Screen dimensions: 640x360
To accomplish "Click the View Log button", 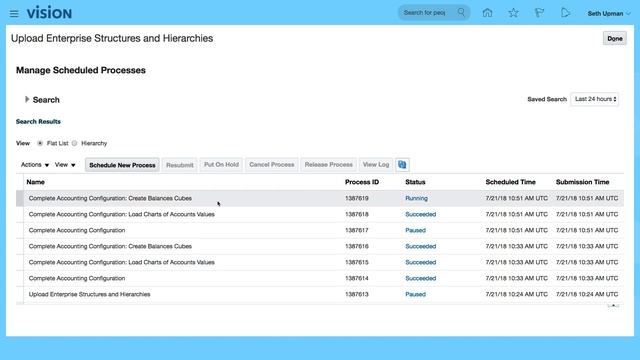I will 376,164.
